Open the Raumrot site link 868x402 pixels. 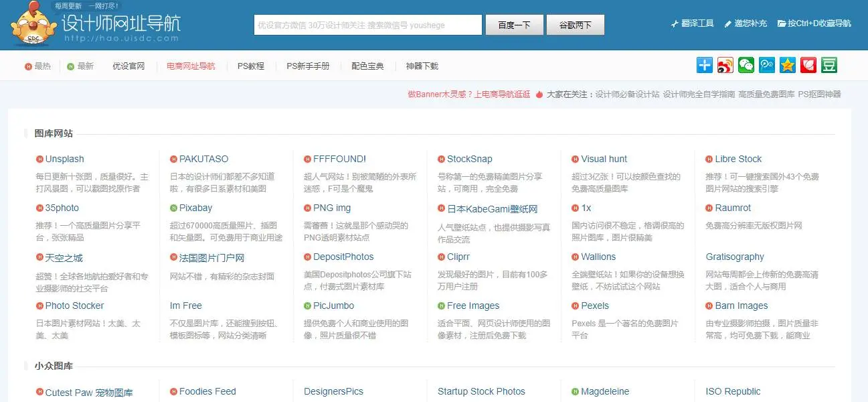732,208
